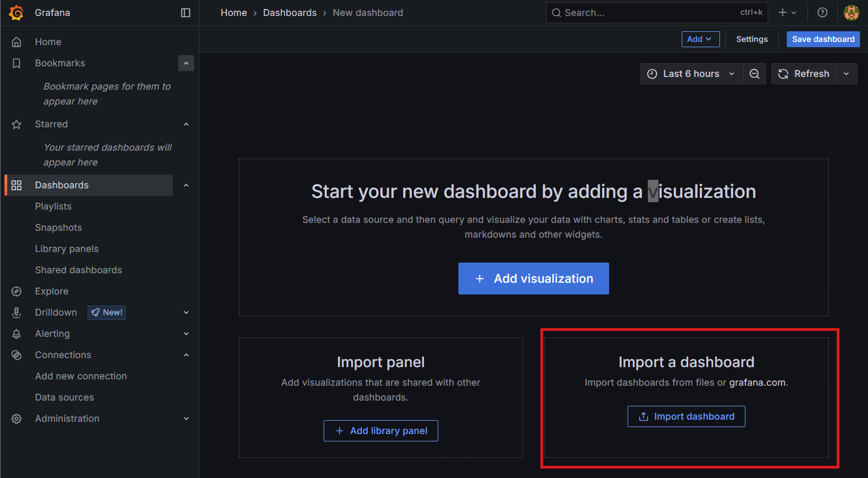Click the plus New menu icon in top bar

[x=787, y=13]
